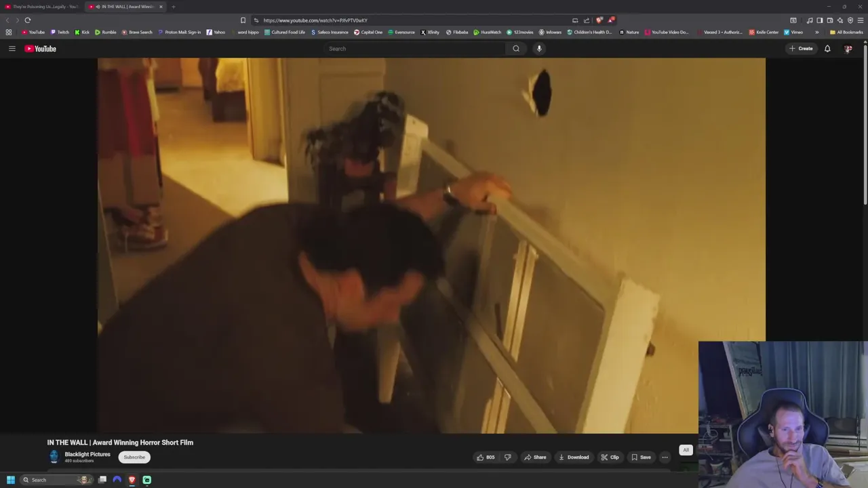Go back in browser history
868x488 pixels.
click(x=7, y=20)
